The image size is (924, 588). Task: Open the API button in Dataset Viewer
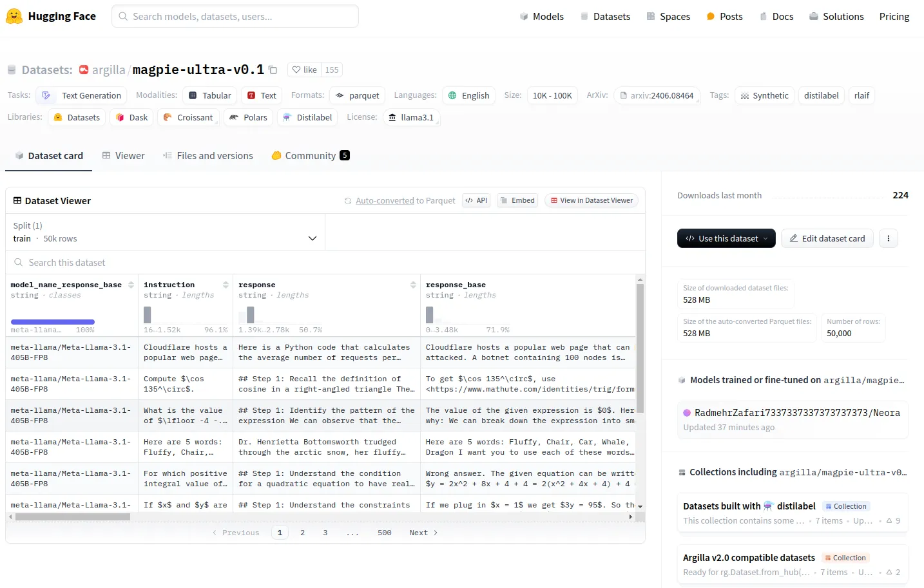tap(476, 200)
